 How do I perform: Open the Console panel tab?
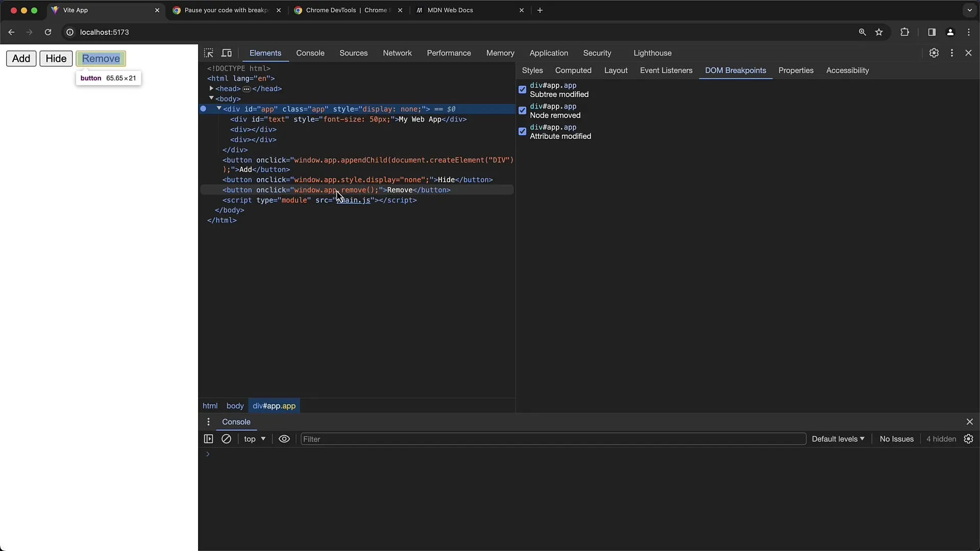pos(310,53)
